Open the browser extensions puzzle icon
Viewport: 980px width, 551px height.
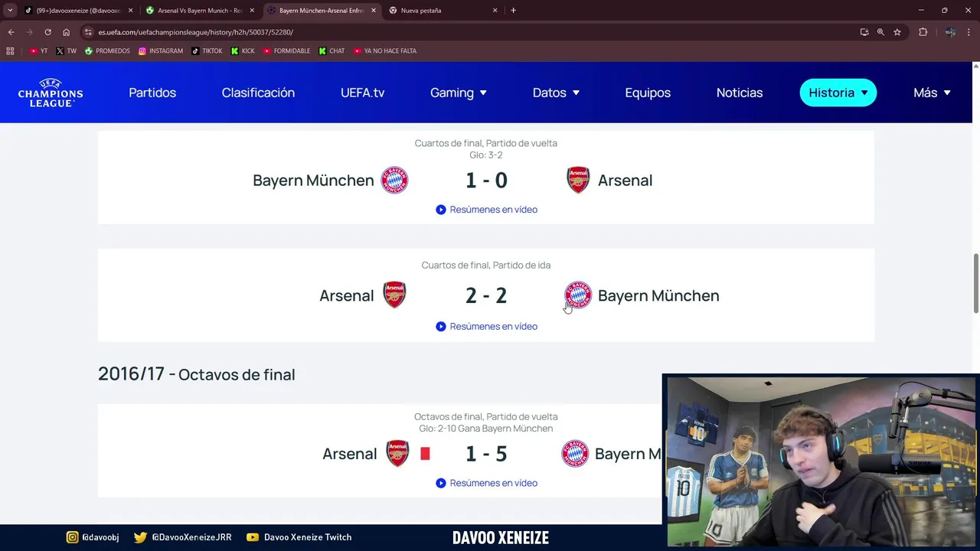click(923, 32)
